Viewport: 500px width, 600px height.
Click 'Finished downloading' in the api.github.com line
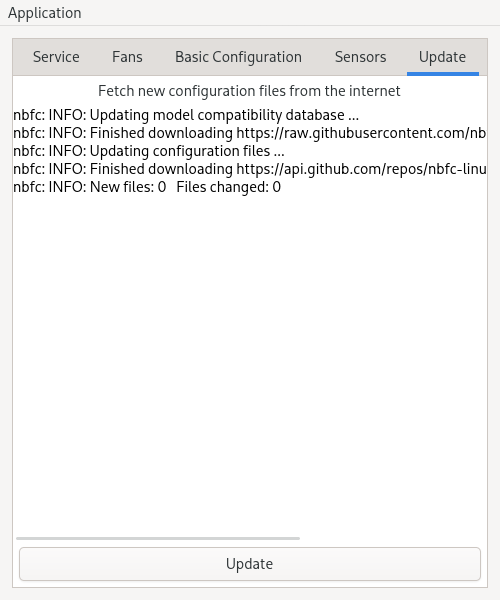coord(161,169)
